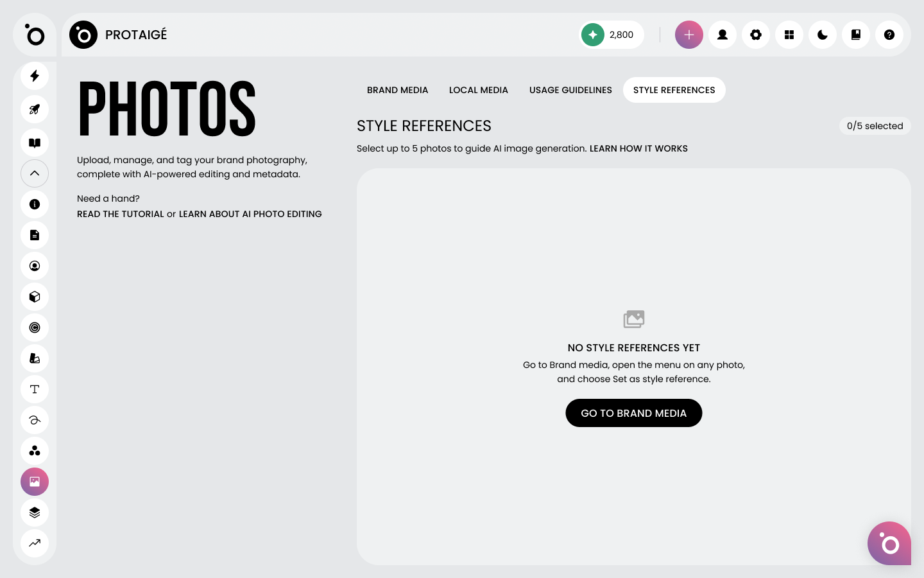The height and width of the screenshot is (578, 924).
Task: Open the open-book sidebar icon
Action: pos(35,143)
